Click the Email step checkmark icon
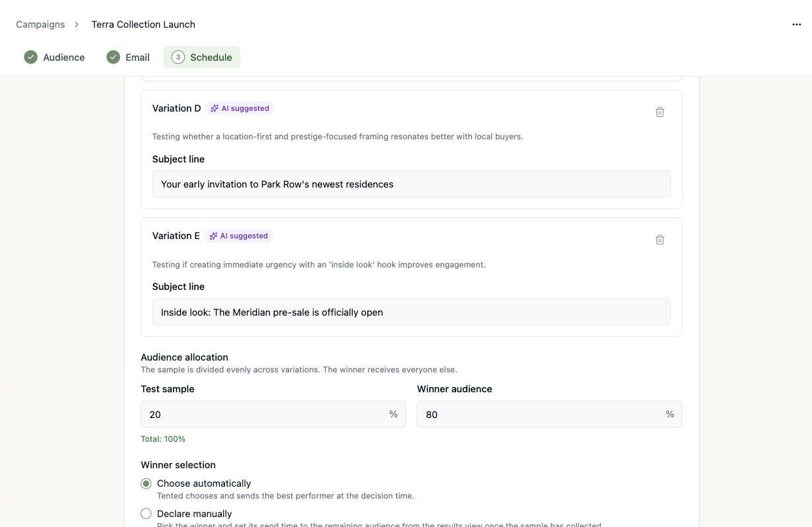Screen dimensions: 812x527 click(113, 57)
